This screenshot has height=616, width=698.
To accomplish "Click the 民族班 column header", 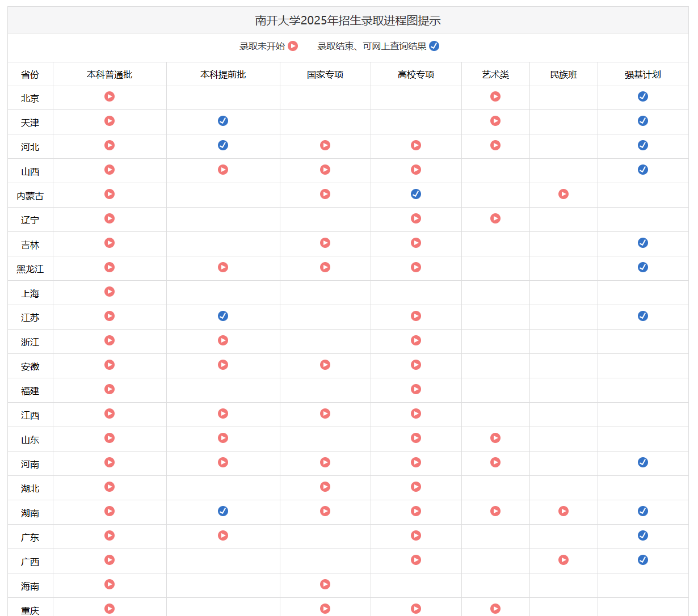I will tap(564, 74).
